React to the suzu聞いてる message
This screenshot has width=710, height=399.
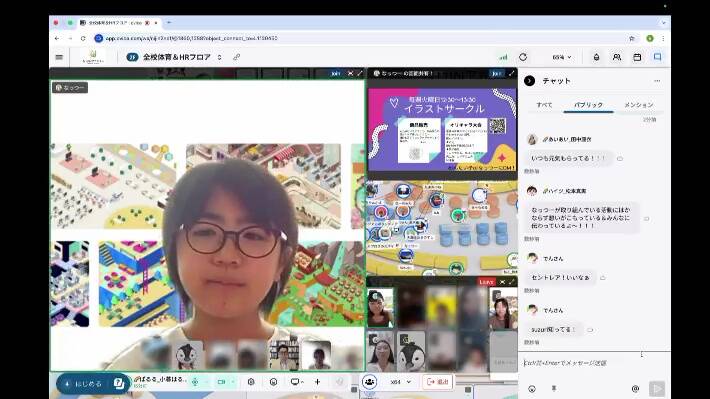click(590, 330)
